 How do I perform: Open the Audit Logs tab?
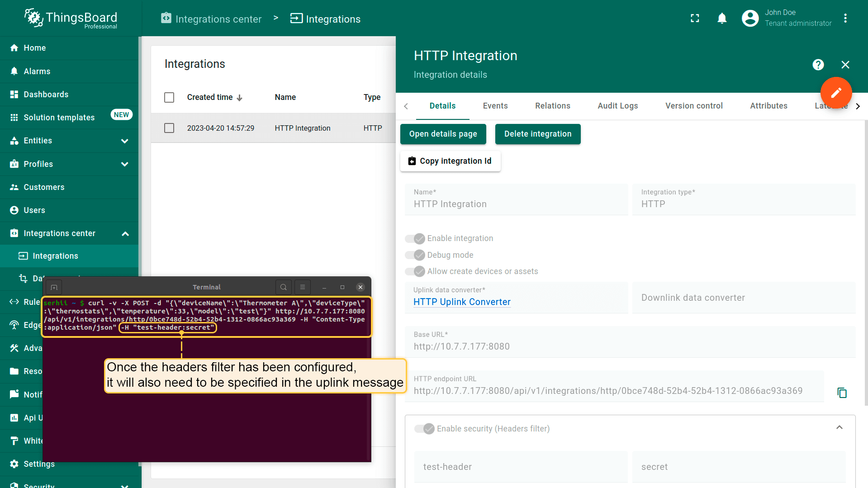pyautogui.click(x=617, y=106)
